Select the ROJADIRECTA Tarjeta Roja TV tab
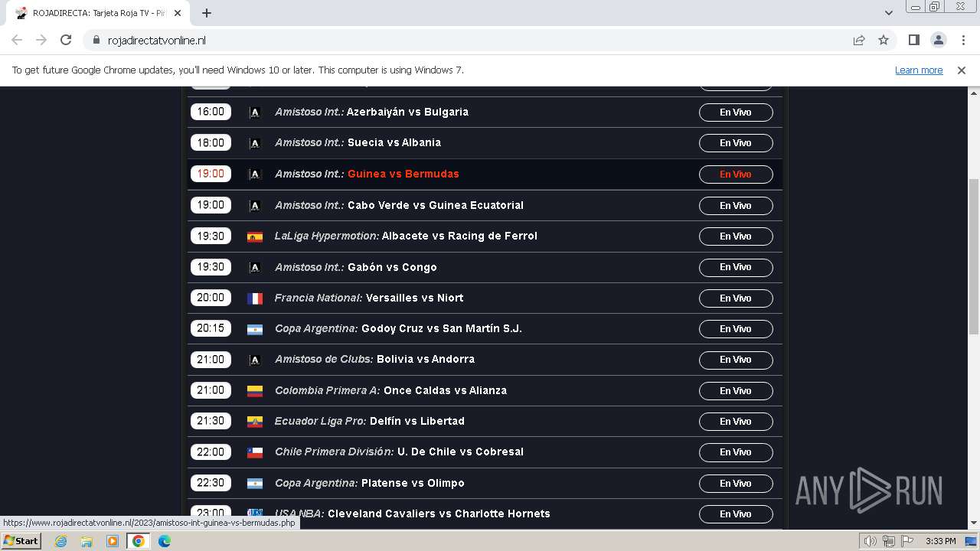The height and width of the screenshot is (551, 980). coord(100,13)
